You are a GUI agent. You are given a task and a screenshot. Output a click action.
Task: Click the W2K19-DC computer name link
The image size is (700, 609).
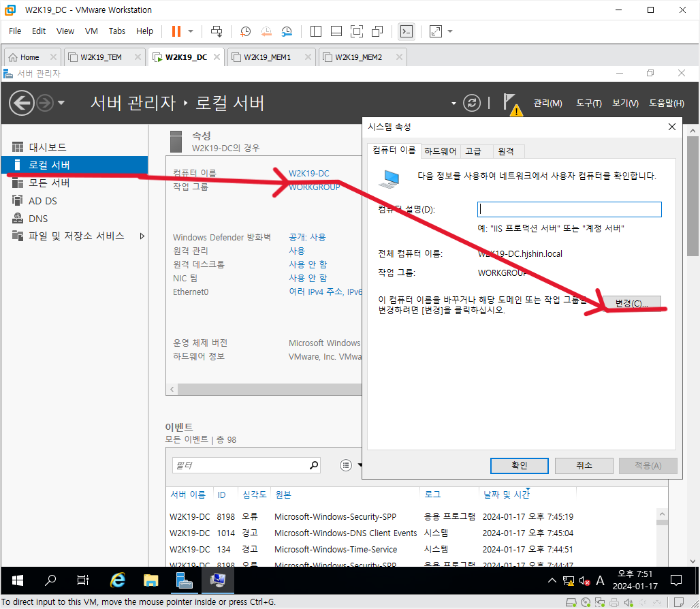tap(308, 173)
